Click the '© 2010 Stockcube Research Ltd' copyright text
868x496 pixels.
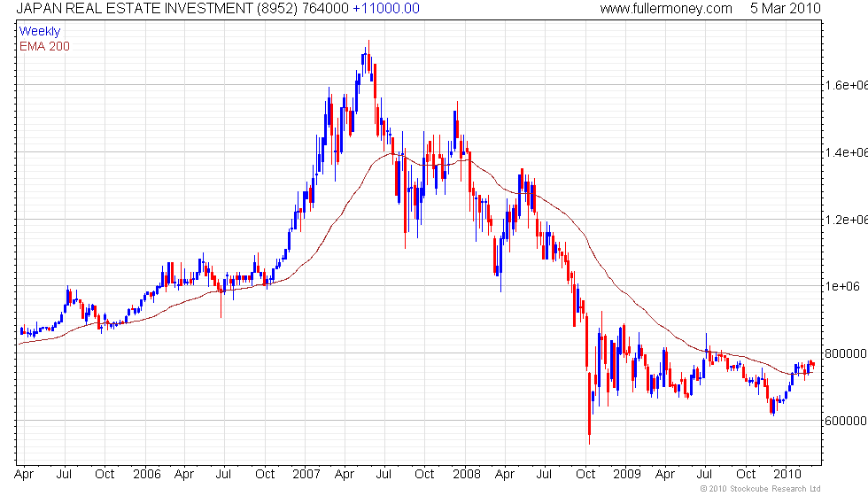[x=760, y=488]
